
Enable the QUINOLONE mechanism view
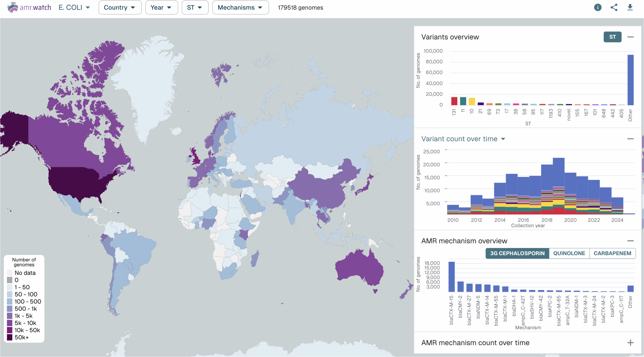tap(569, 253)
